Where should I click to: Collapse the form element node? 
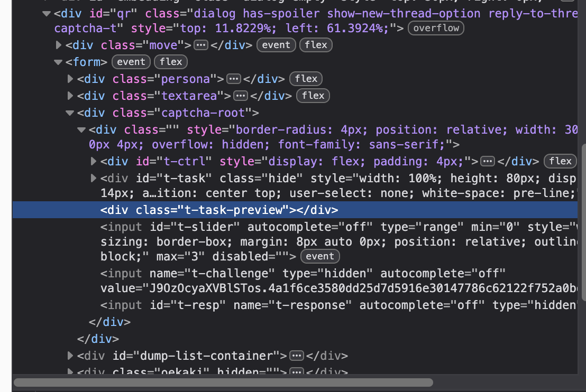(x=58, y=62)
